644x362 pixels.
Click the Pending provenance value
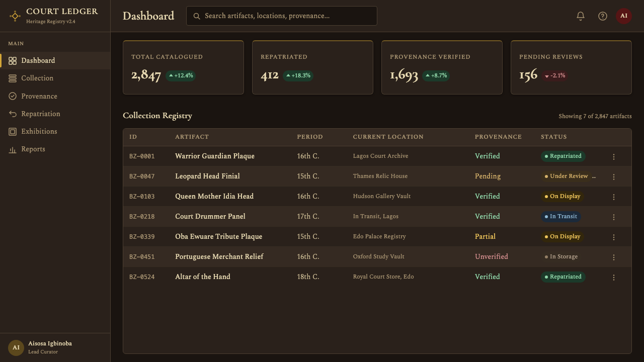click(x=488, y=176)
